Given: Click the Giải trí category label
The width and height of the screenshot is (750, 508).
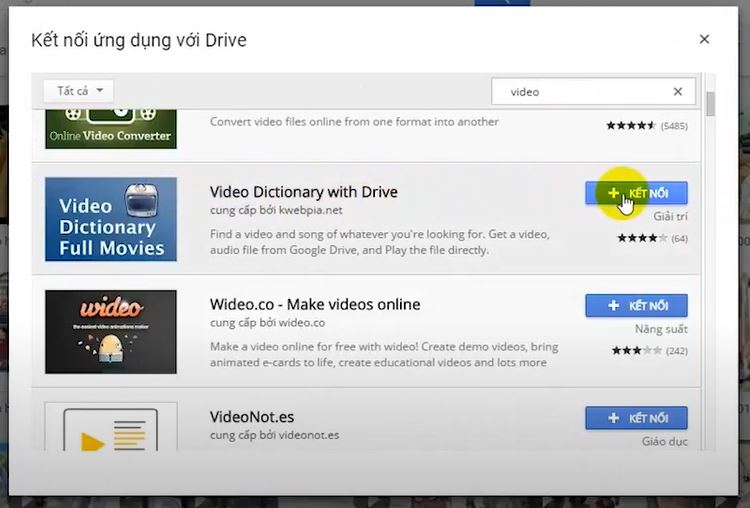Looking at the screenshot, I should [670, 217].
